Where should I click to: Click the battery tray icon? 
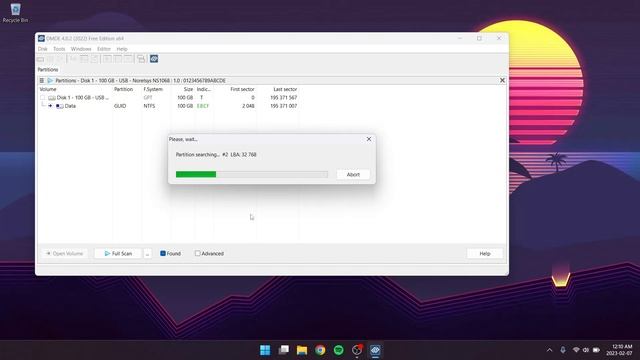click(x=596, y=350)
